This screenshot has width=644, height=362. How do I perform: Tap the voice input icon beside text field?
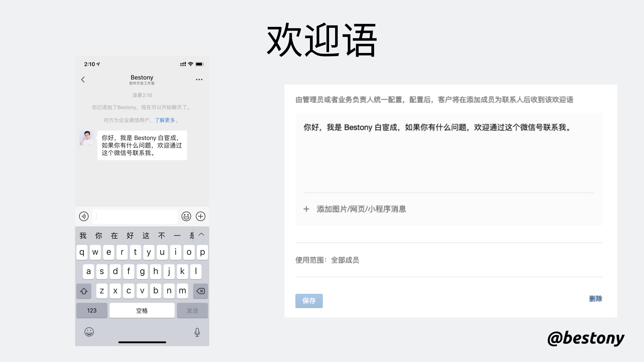[84, 216]
